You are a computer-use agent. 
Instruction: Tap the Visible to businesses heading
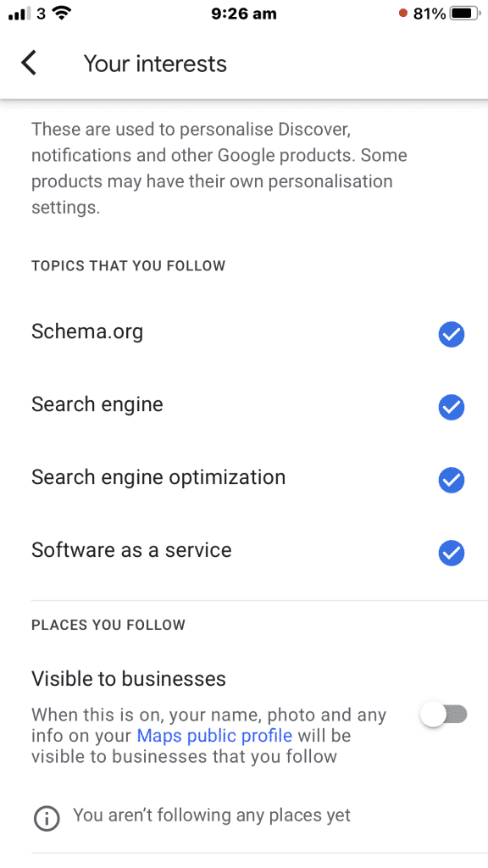pos(129,679)
